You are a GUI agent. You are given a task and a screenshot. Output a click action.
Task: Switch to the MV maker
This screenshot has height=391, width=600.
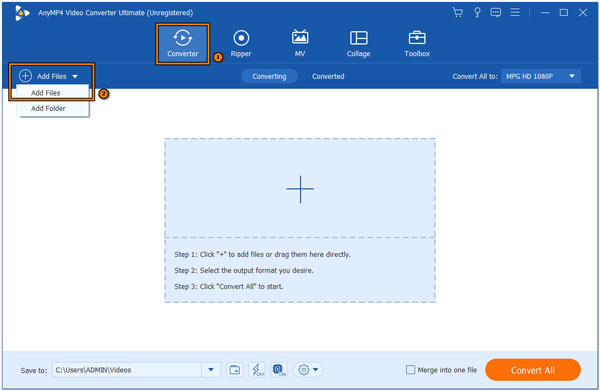tap(300, 44)
